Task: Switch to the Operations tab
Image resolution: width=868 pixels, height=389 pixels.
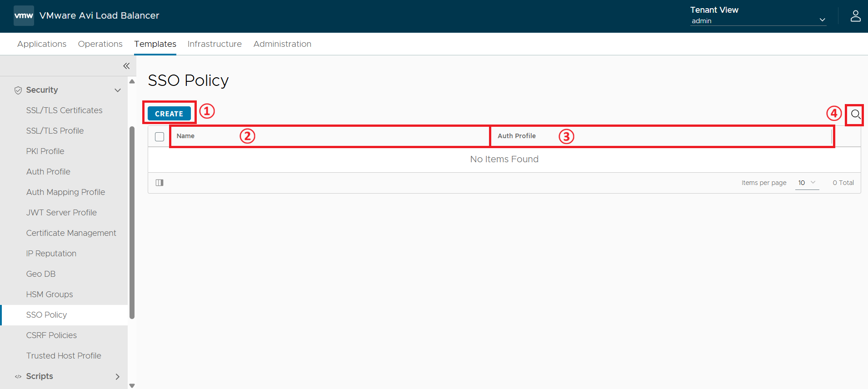Action: click(x=100, y=44)
